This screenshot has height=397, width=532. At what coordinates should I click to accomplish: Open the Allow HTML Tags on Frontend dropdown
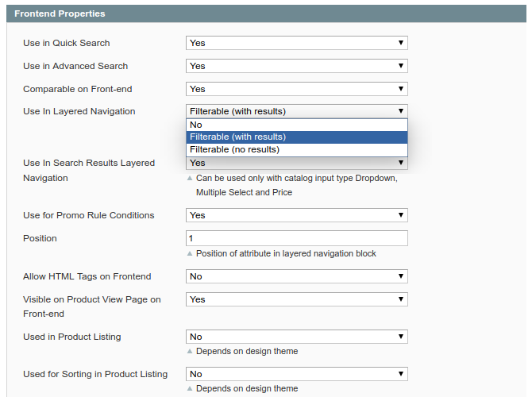[297, 276]
